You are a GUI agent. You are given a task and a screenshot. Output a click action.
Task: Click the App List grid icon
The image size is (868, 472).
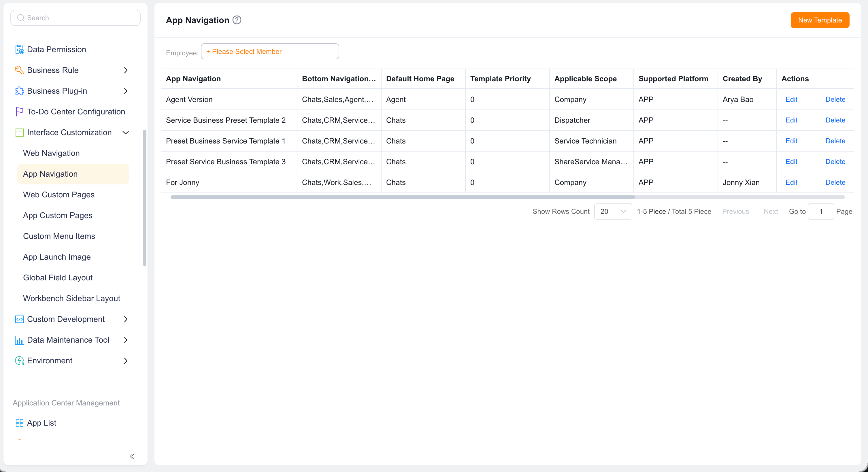click(20, 423)
